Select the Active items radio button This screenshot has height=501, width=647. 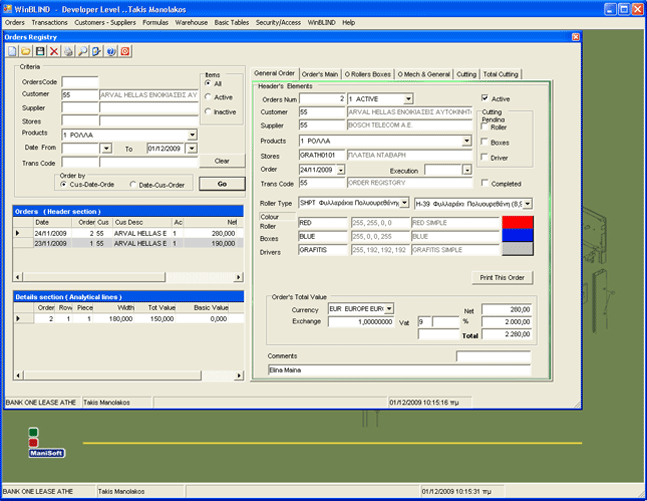pos(208,97)
